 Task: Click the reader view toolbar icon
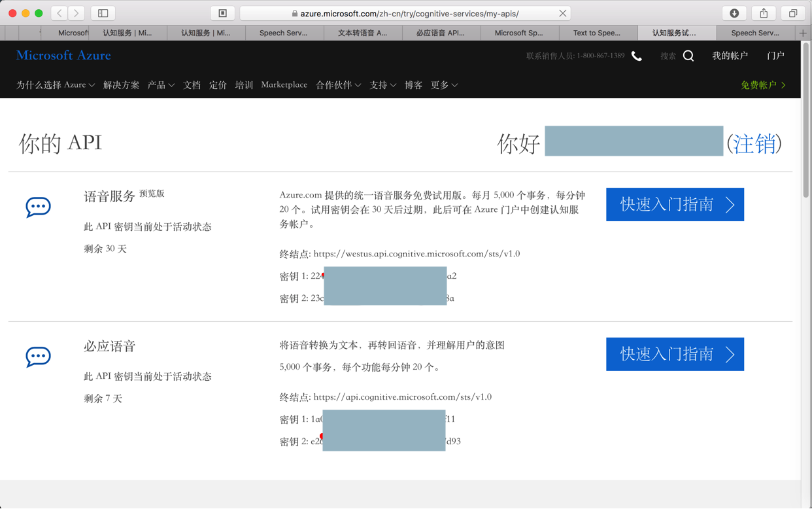click(x=222, y=13)
